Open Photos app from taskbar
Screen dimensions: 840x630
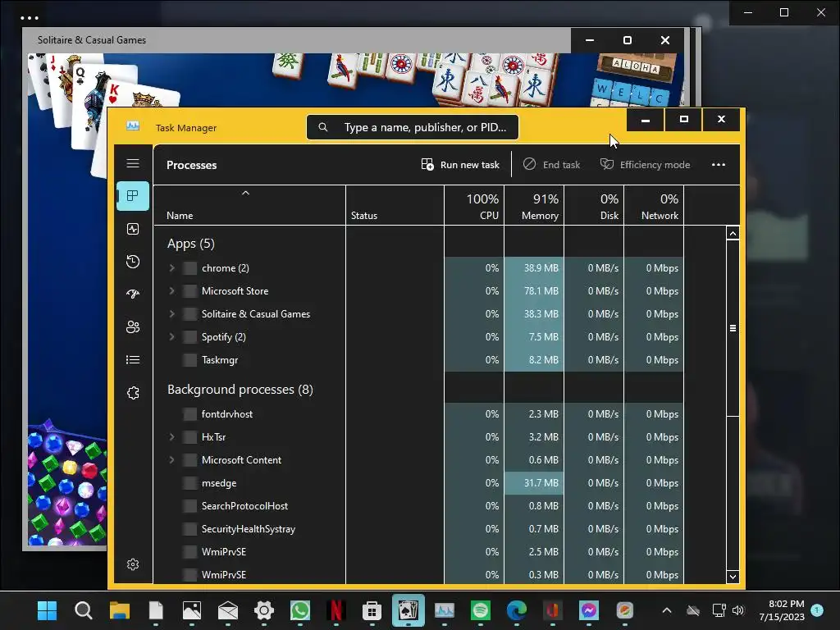coord(192,610)
